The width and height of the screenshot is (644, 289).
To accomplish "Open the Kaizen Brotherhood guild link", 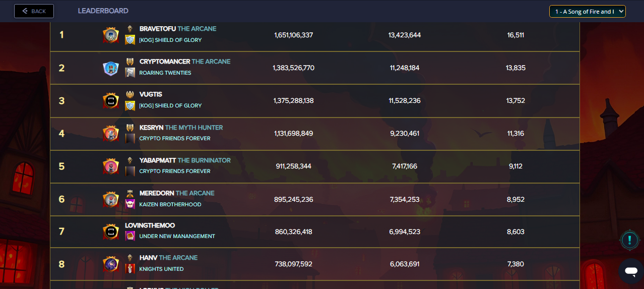I will (170, 204).
